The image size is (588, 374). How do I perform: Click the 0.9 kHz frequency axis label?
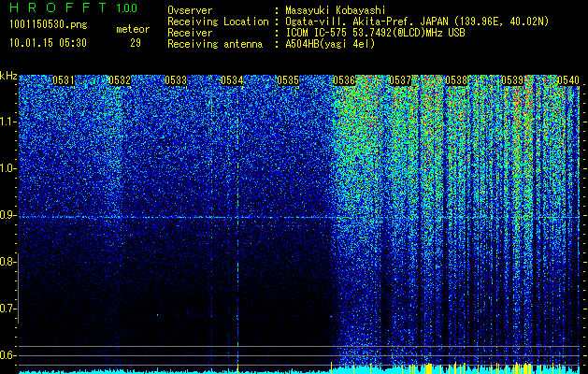tap(8, 215)
